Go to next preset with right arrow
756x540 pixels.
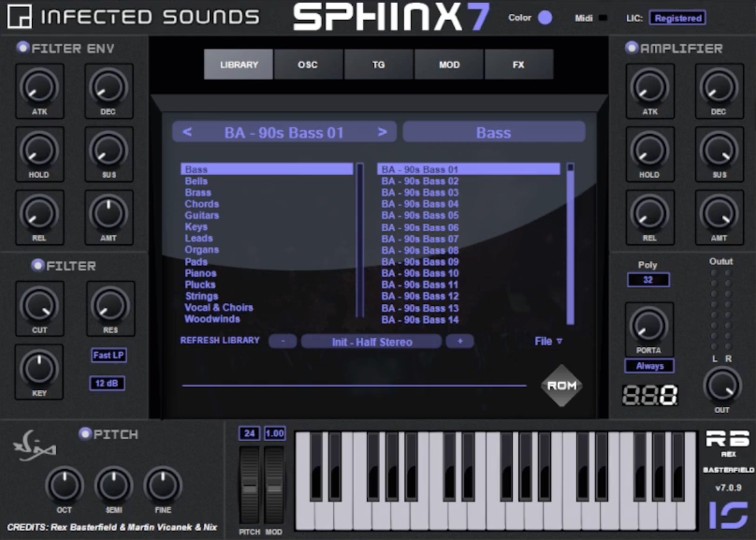click(x=382, y=132)
